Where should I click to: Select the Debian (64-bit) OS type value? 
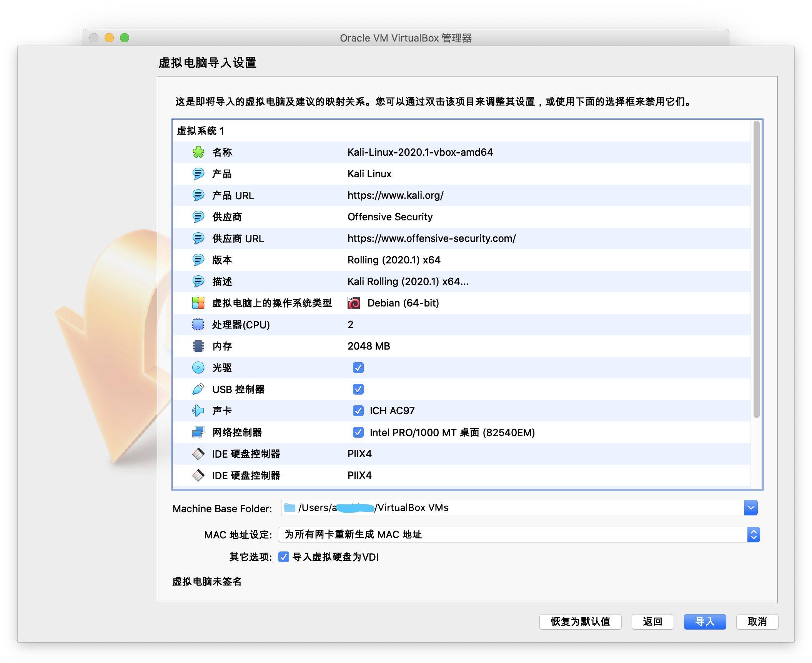coord(403,303)
